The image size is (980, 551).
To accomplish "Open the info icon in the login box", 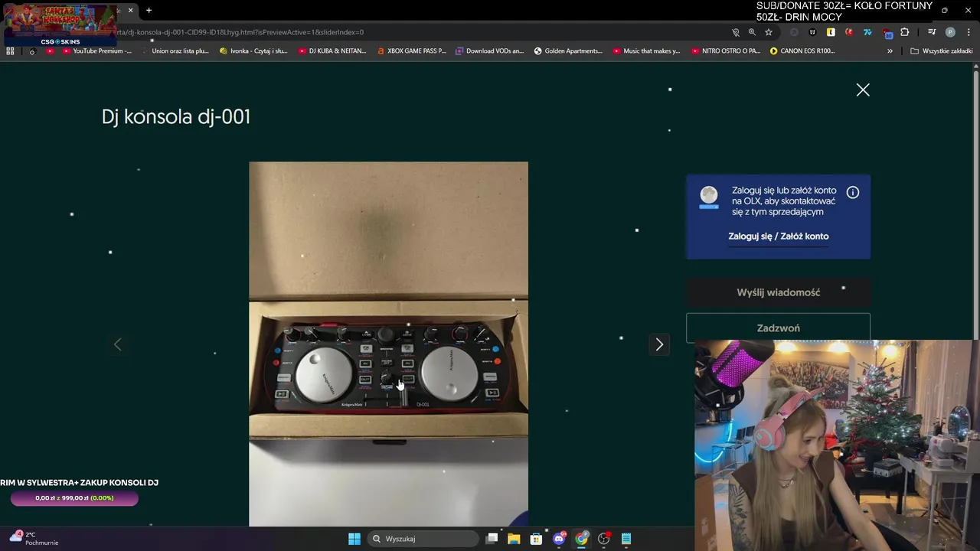I will point(853,192).
